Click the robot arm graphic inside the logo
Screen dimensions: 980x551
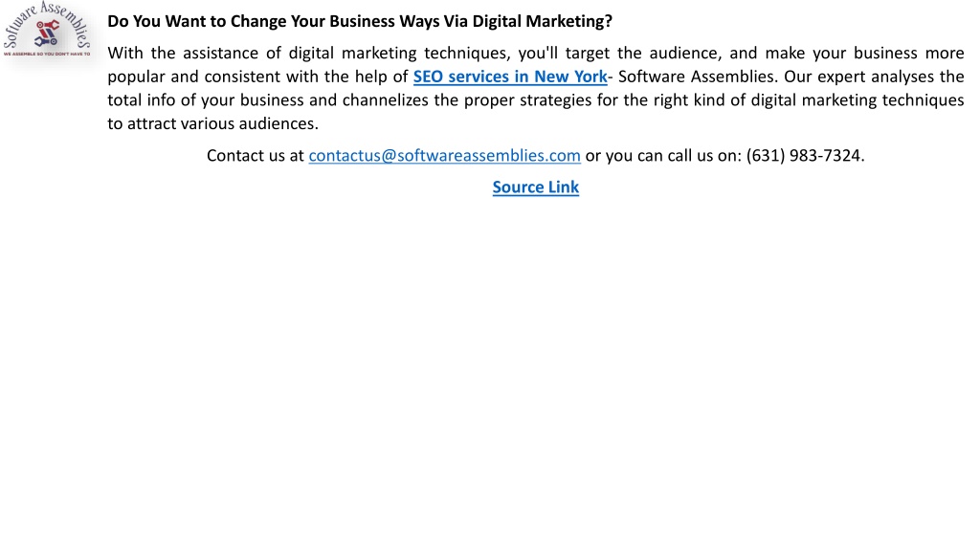pyautogui.click(x=46, y=33)
